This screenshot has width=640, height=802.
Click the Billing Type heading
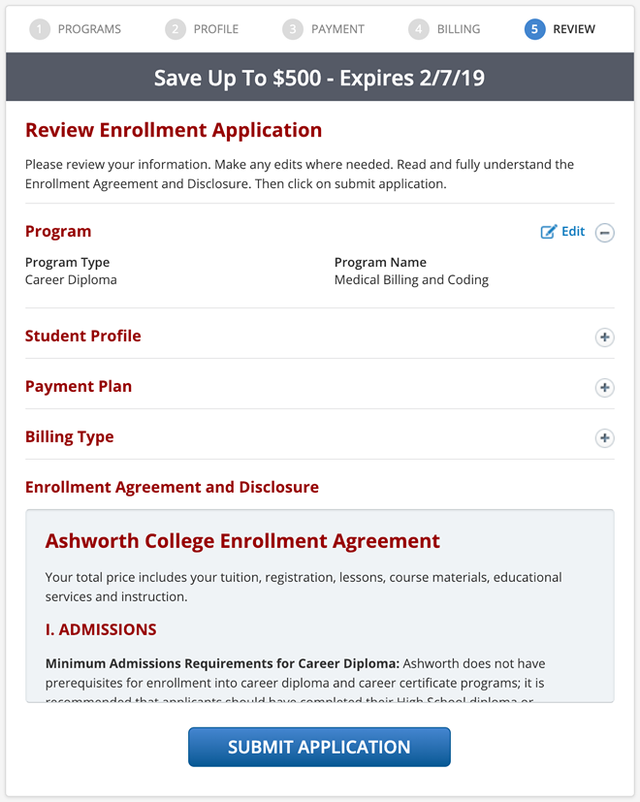pyautogui.click(x=69, y=437)
